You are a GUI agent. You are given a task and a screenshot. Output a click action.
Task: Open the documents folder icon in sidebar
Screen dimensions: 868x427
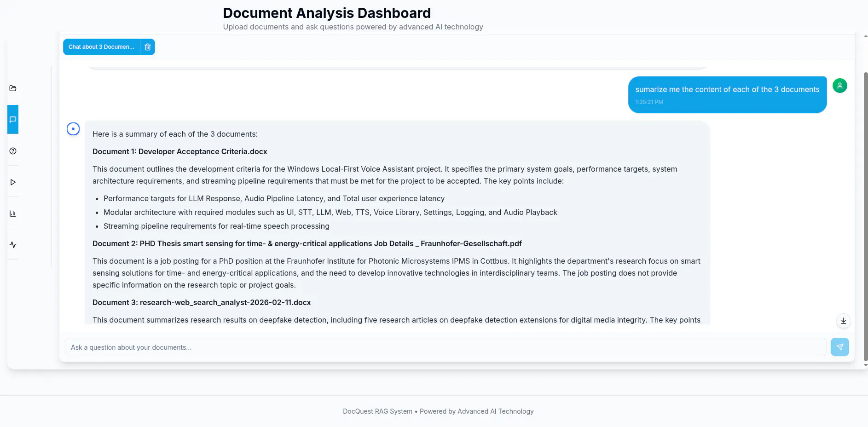coord(13,88)
